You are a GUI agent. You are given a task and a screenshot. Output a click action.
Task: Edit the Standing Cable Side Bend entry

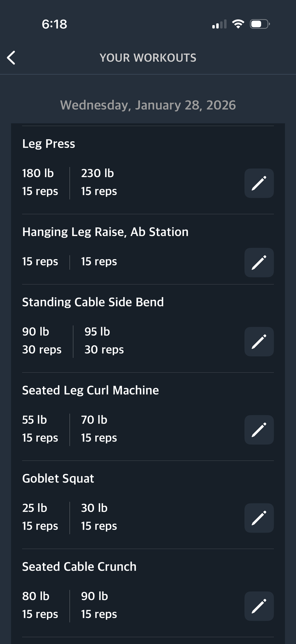click(259, 341)
